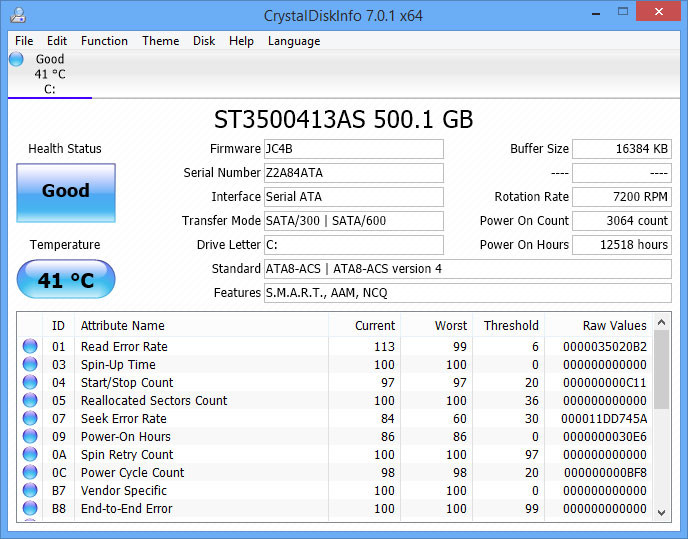The height and width of the screenshot is (539, 688).
Task: Click the Drive Letter field C:
Action: click(x=354, y=244)
